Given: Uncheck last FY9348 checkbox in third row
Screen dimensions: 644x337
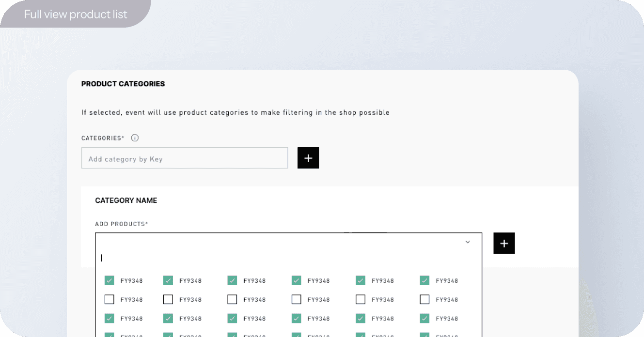Looking at the screenshot, I should 424,319.
